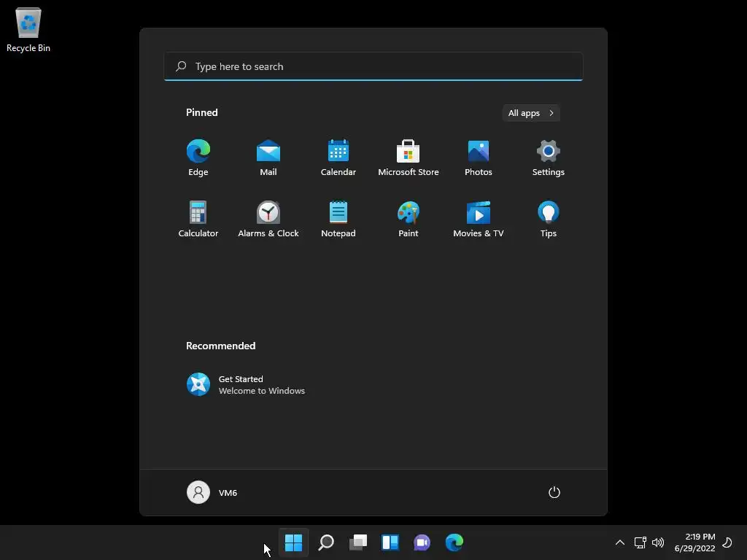Launch Edge from the taskbar

coord(454,542)
